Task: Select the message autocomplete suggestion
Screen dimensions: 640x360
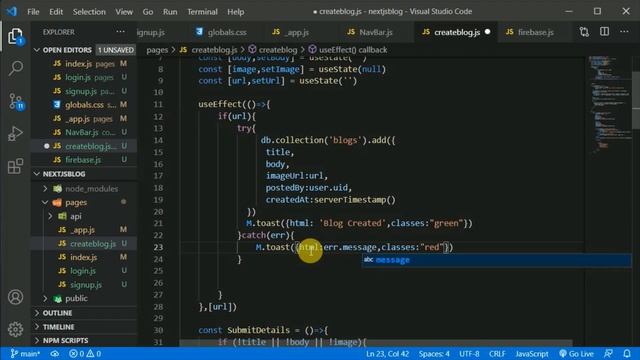Action: point(496,260)
